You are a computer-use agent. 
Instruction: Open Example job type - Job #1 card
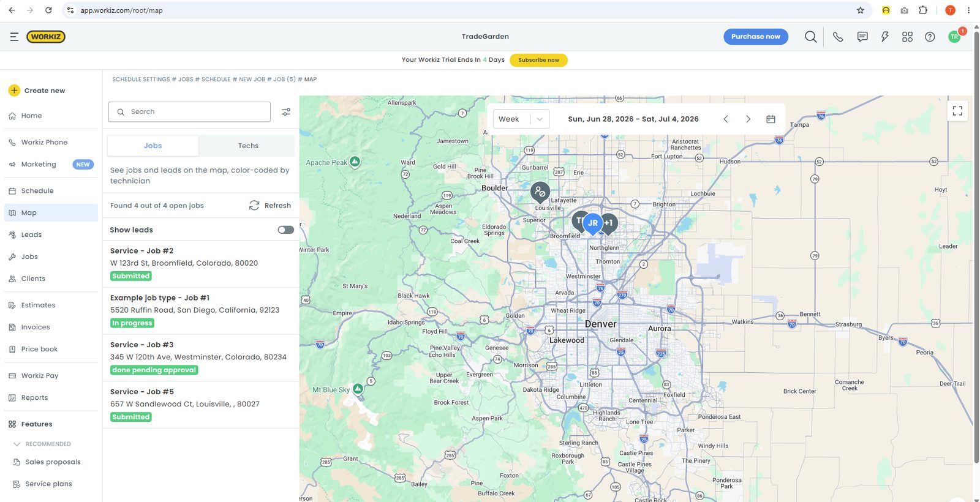pyautogui.click(x=201, y=311)
